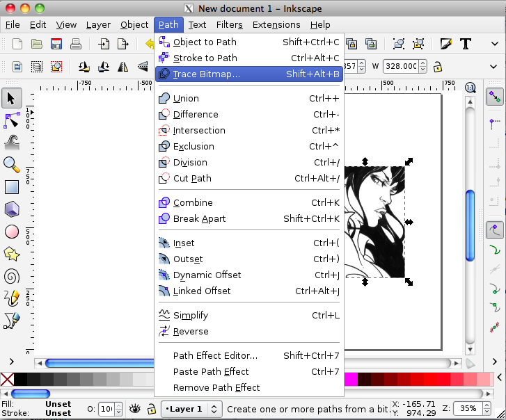Increase the W width value stepper

pos(422,63)
